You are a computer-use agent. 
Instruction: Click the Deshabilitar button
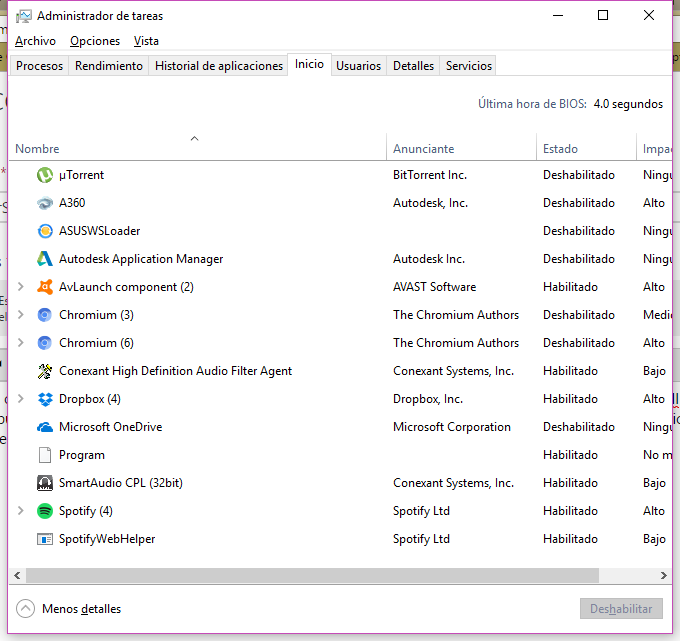click(x=621, y=608)
